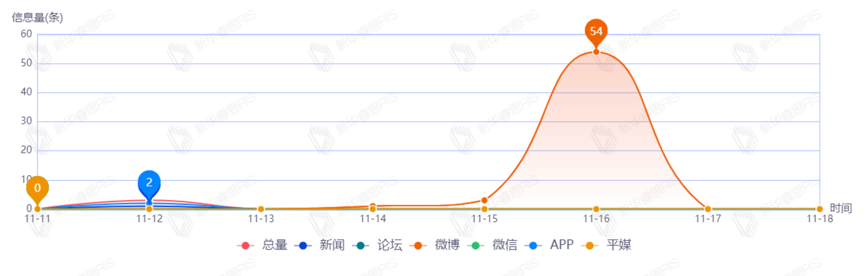Screen dimensions: 868x276
Task: Click the 时间 x-axis title
Action: [840, 208]
